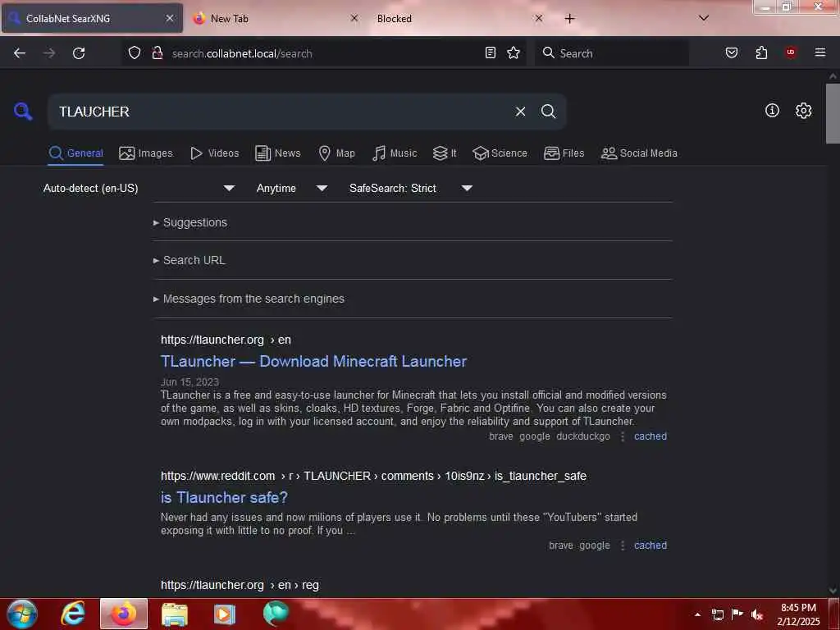Open the Extensions puzzle icon
The width and height of the screenshot is (840, 630).
(x=761, y=52)
